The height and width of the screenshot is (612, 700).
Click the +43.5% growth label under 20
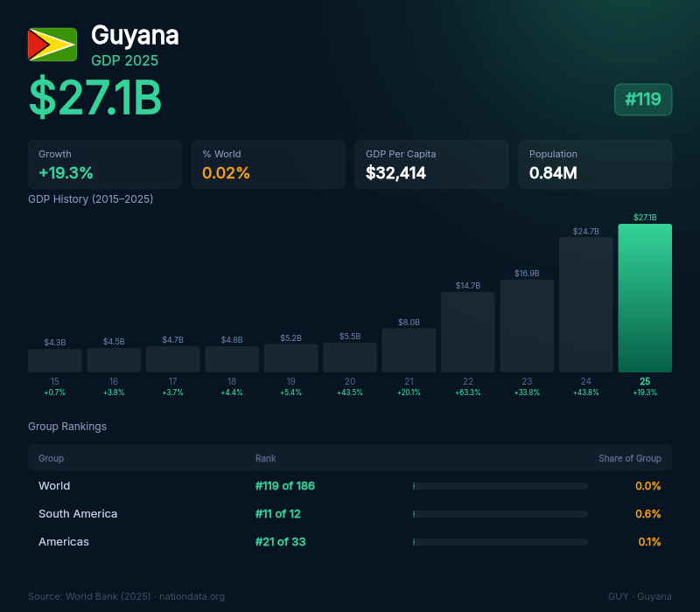(350, 393)
